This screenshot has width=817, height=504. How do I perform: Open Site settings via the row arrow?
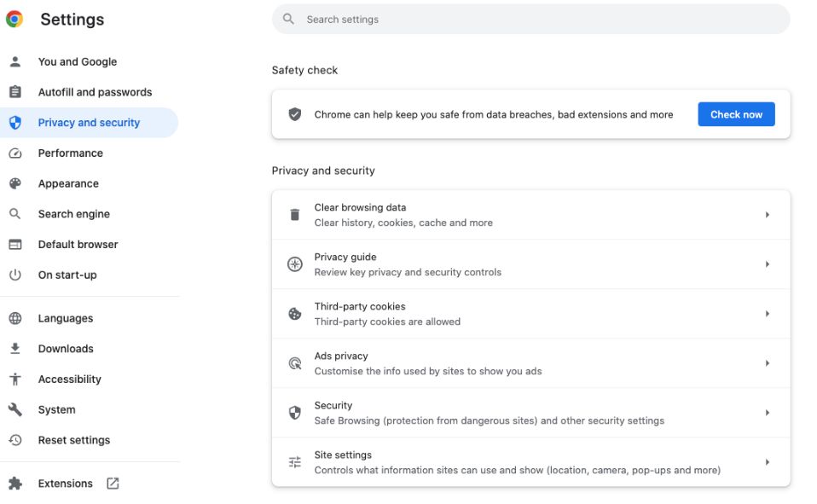click(x=768, y=462)
